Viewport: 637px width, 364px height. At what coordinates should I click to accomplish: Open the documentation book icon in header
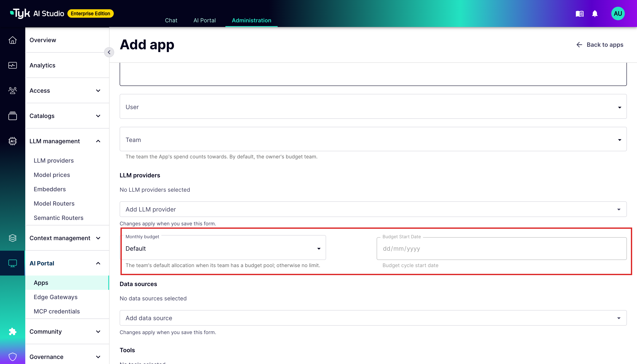click(x=579, y=14)
